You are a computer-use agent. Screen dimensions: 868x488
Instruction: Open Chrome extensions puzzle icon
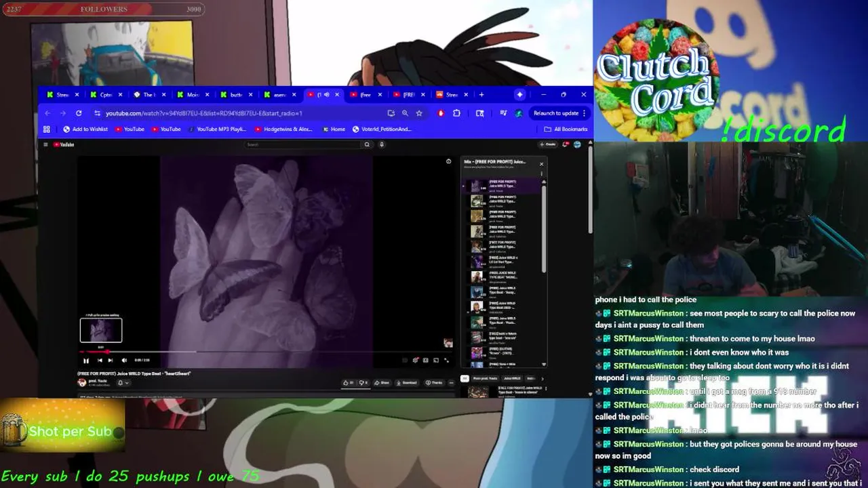tap(456, 113)
